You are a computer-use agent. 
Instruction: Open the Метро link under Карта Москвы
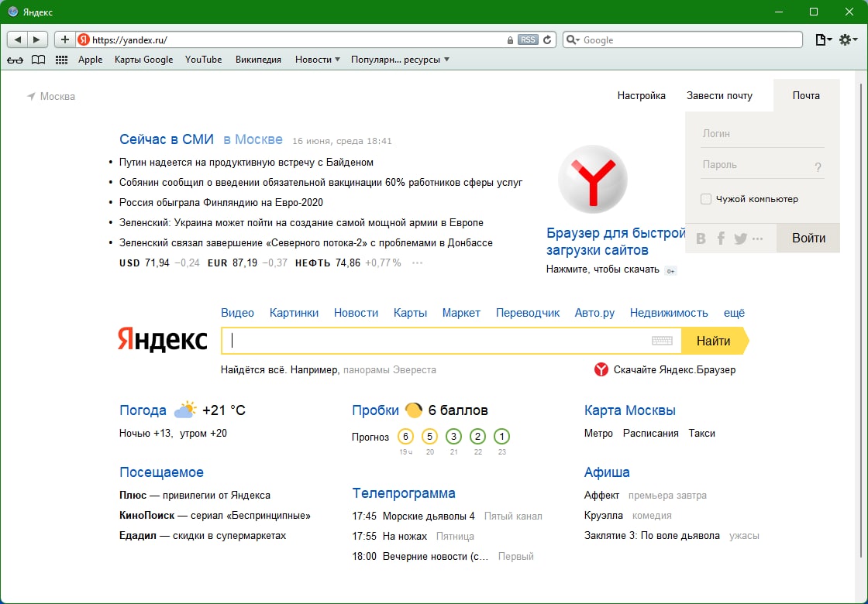pos(598,434)
